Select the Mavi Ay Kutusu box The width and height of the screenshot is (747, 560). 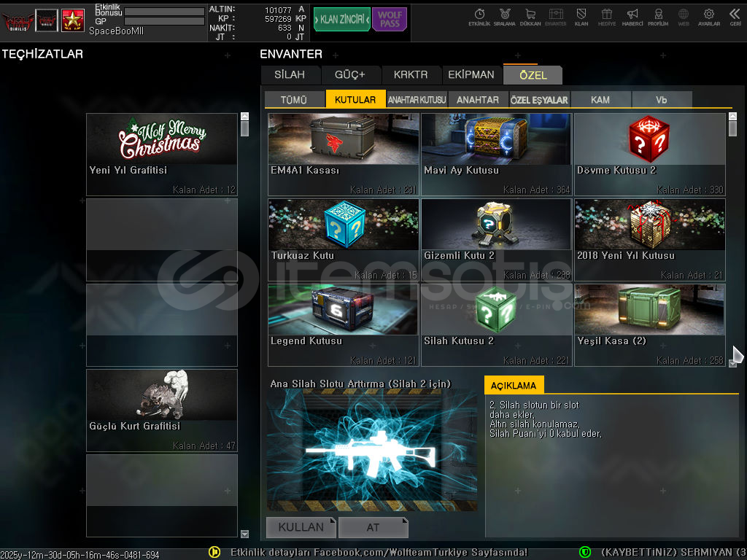tap(496, 155)
